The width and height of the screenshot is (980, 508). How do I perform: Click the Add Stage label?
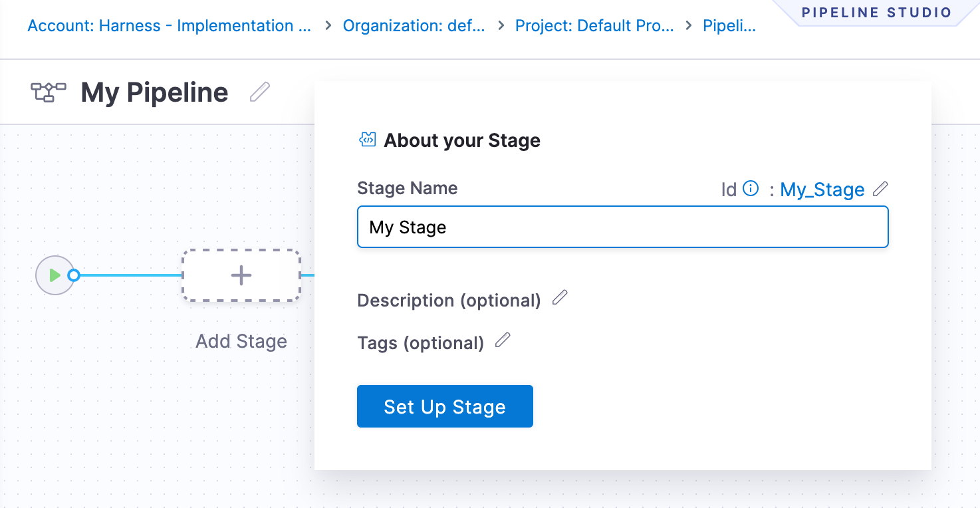click(241, 341)
